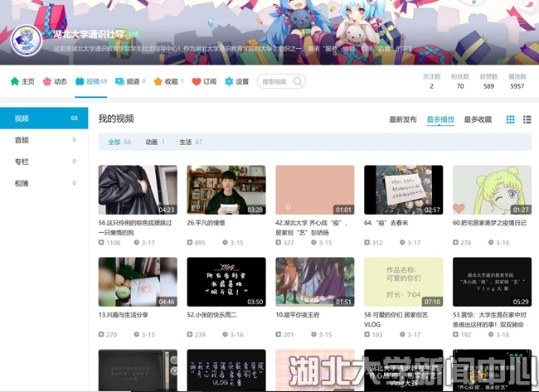Open the 订阅 subscriptions tab
Image resolution: width=539 pixels, height=392 pixels.
point(204,82)
